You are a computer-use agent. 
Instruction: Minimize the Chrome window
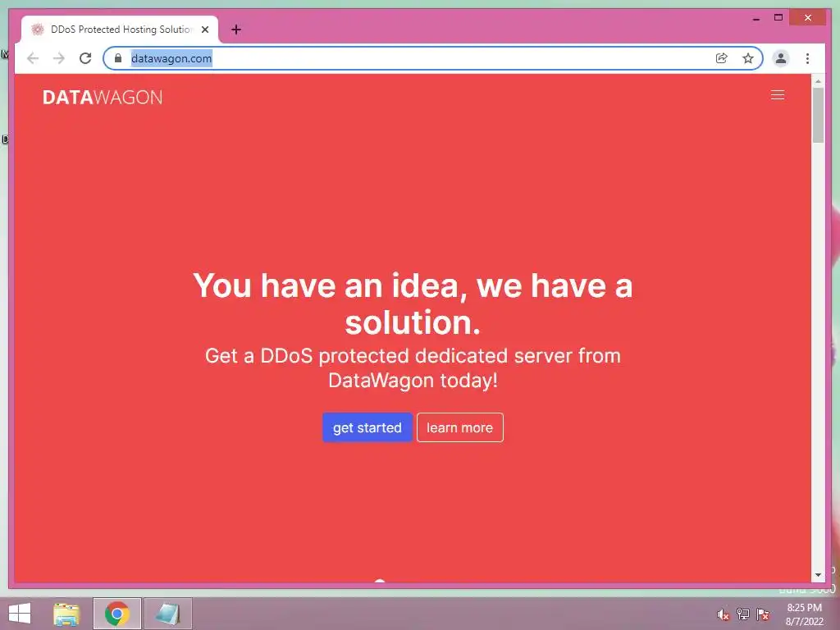[756, 18]
